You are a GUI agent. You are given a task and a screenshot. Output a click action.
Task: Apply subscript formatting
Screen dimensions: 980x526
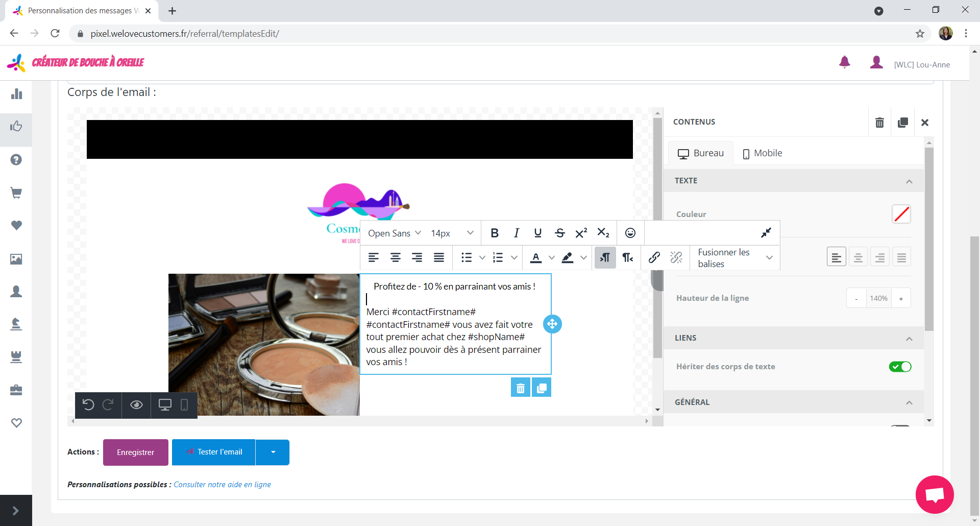point(603,233)
